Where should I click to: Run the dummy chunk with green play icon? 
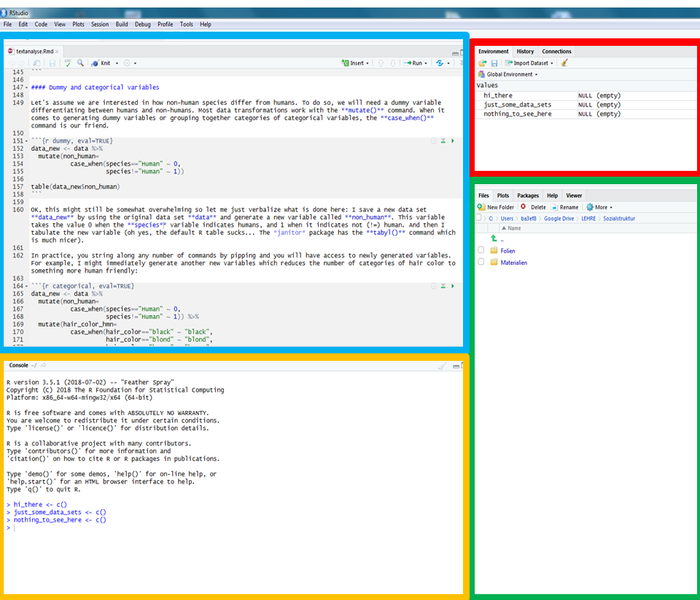(453, 141)
